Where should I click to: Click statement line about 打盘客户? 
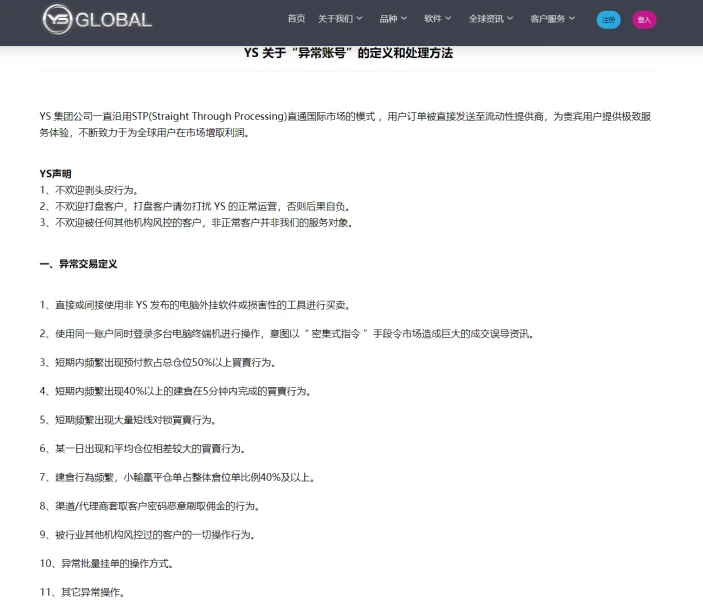[195, 206]
